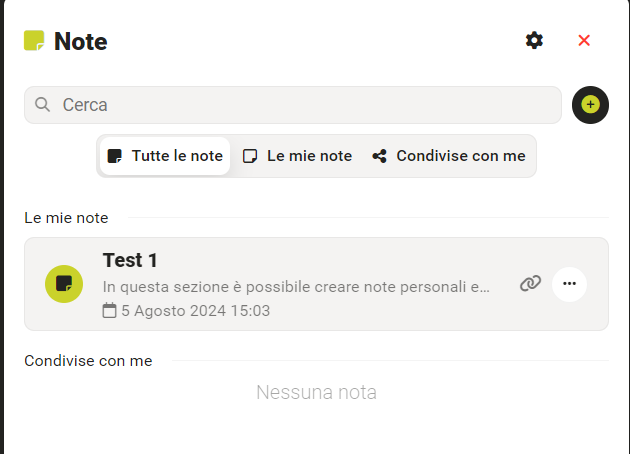This screenshot has width=630, height=454.
Task: Click the yellow note avatar of Test 1
Action: (x=64, y=284)
